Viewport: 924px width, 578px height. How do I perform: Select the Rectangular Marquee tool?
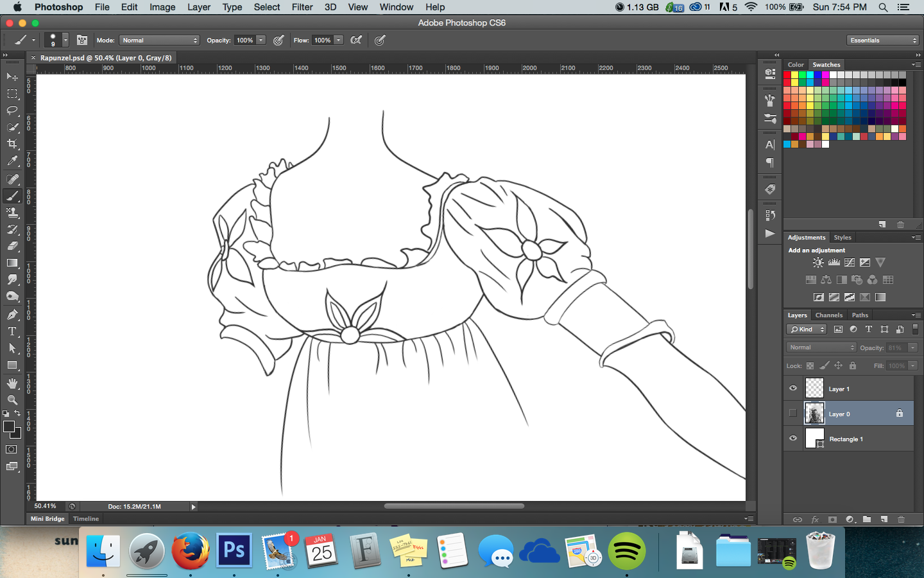(12, 94)
